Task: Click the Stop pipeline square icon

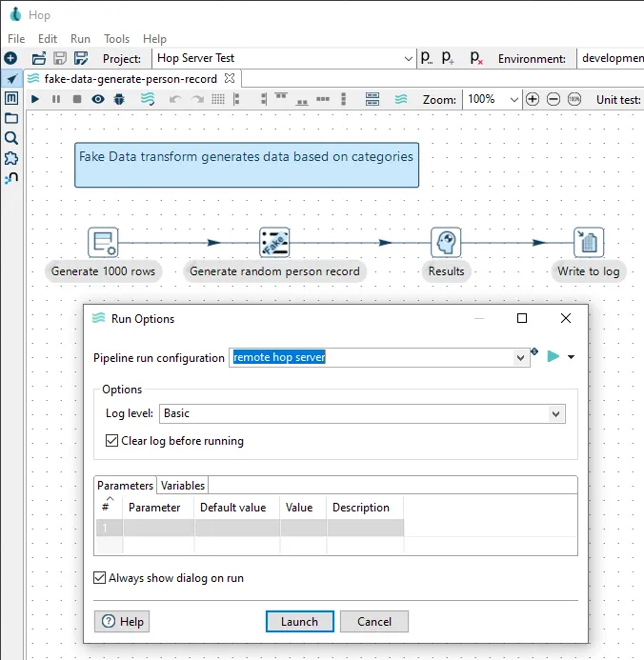Action: [77, 99]
